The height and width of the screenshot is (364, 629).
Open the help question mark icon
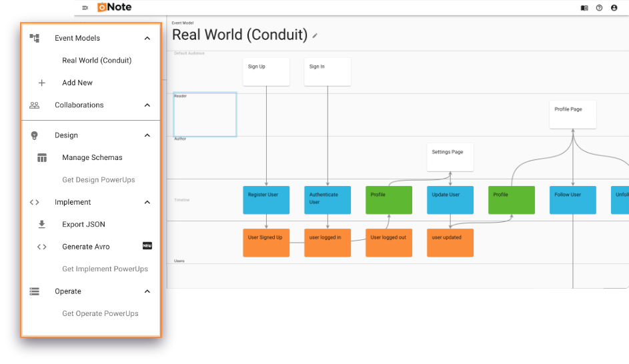click(599, 8)
